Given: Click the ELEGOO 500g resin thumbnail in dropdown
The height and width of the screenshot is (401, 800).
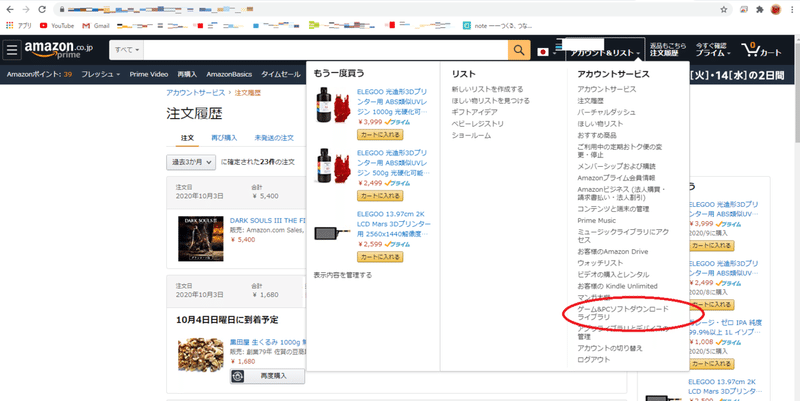Looking at the screenshot, I should tap(333, 166).
